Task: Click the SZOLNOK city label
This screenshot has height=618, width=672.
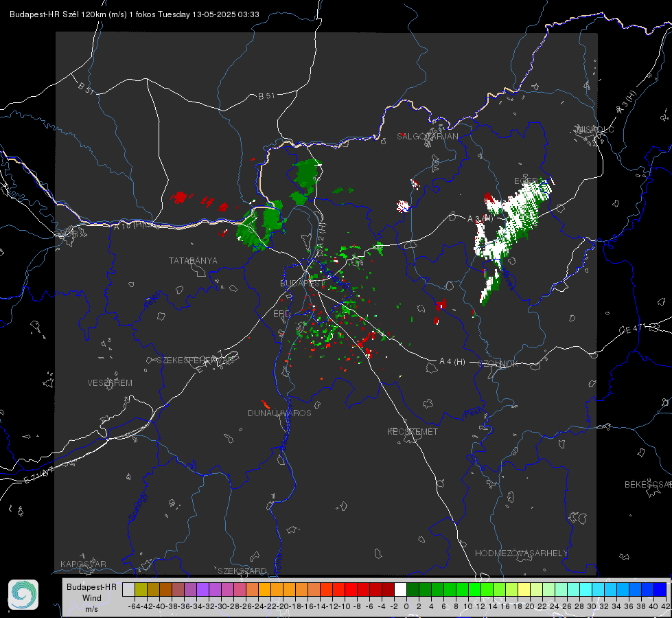Action: (498, 364)
